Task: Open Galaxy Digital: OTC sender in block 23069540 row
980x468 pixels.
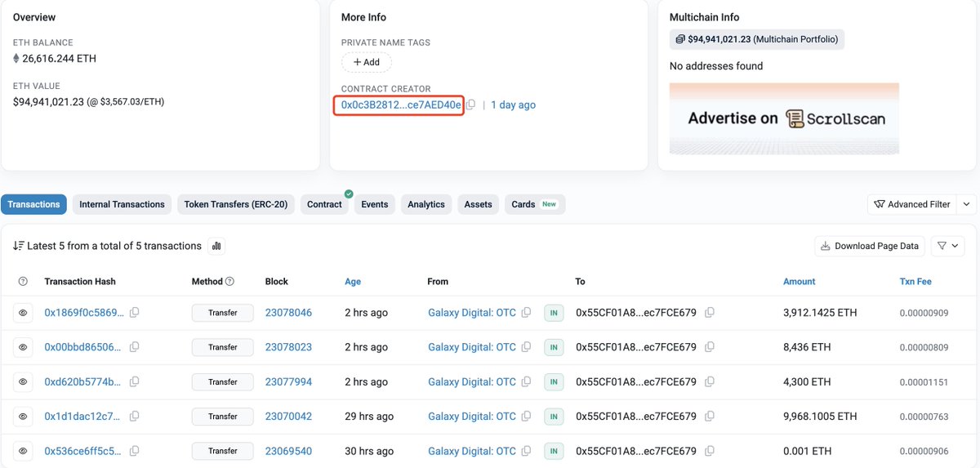Action: (x=472, y=451)
